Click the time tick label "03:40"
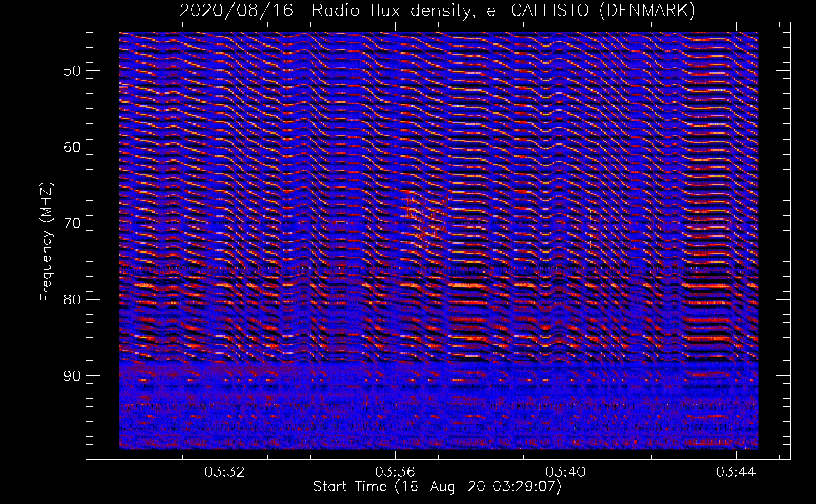The image size is (816, 504). point(566,472)
